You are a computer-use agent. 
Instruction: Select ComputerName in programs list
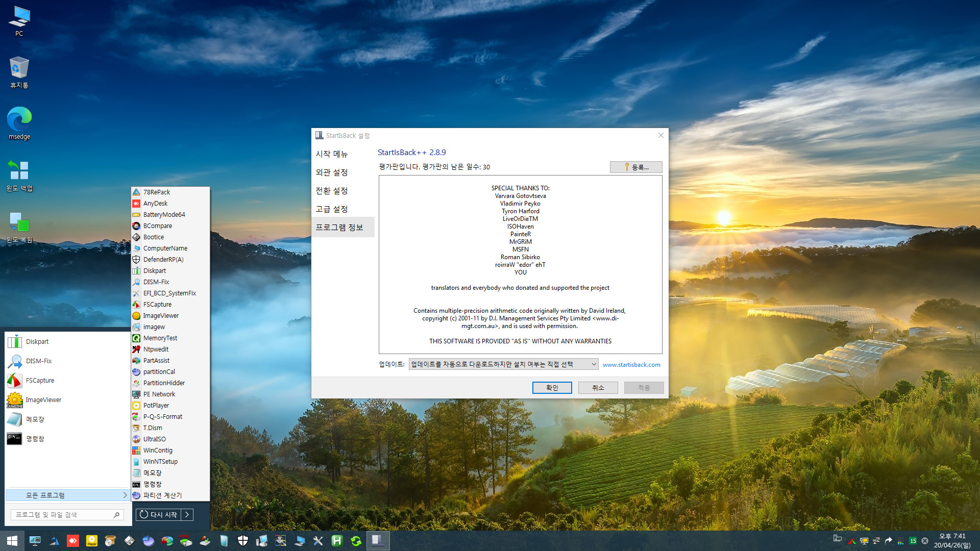tap(170, 248)
